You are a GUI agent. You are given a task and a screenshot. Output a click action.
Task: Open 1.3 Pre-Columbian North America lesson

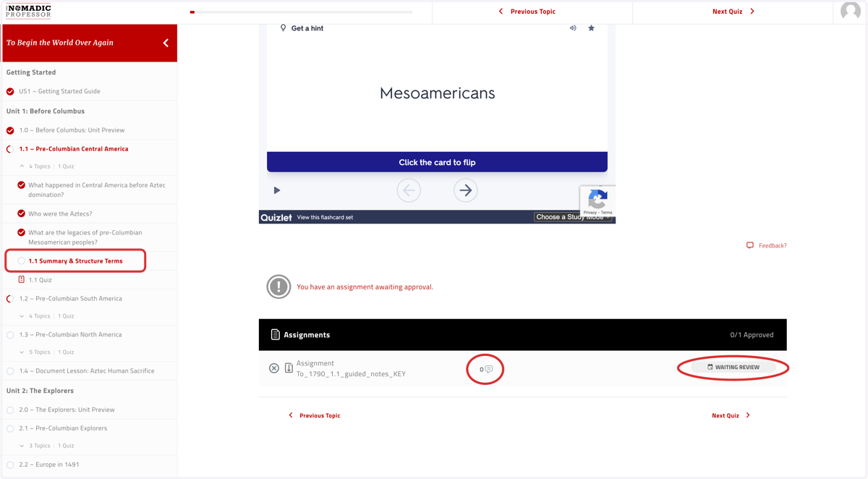pyautogui.click(x=70, y=334)
